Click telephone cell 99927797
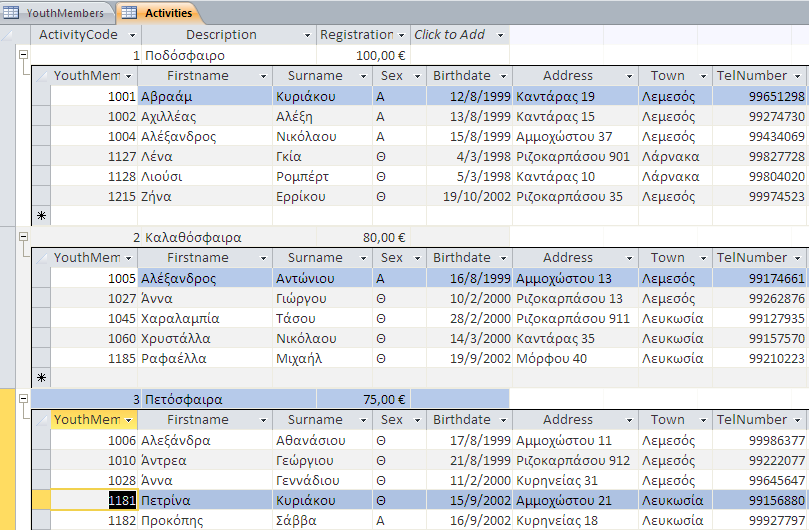The width and height of the screenshot is (809, 530). click(x=759, y=521)
